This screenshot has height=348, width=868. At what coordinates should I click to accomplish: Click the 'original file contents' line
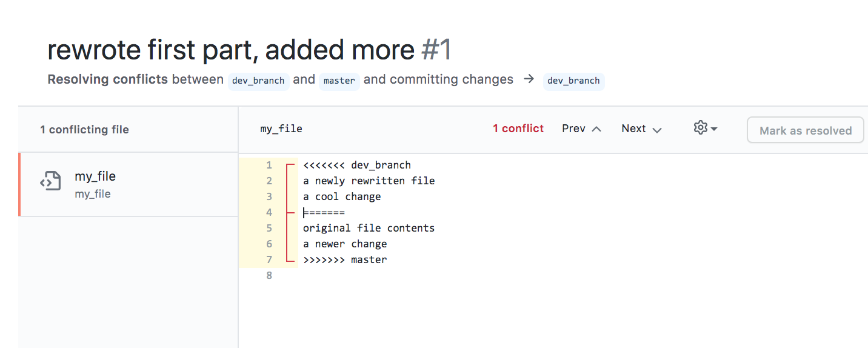(x=369, y=228)
